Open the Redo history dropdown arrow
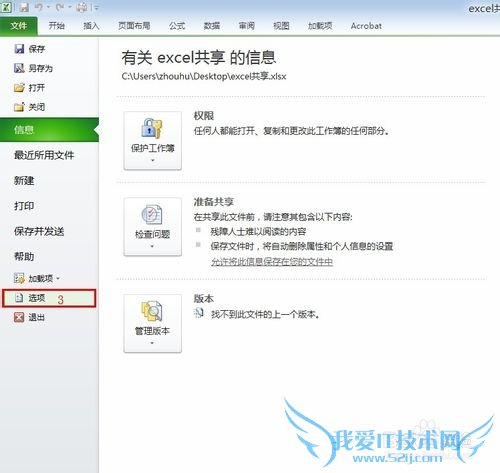The width and height of the screenshot is (500, 473). pos(70,7)
